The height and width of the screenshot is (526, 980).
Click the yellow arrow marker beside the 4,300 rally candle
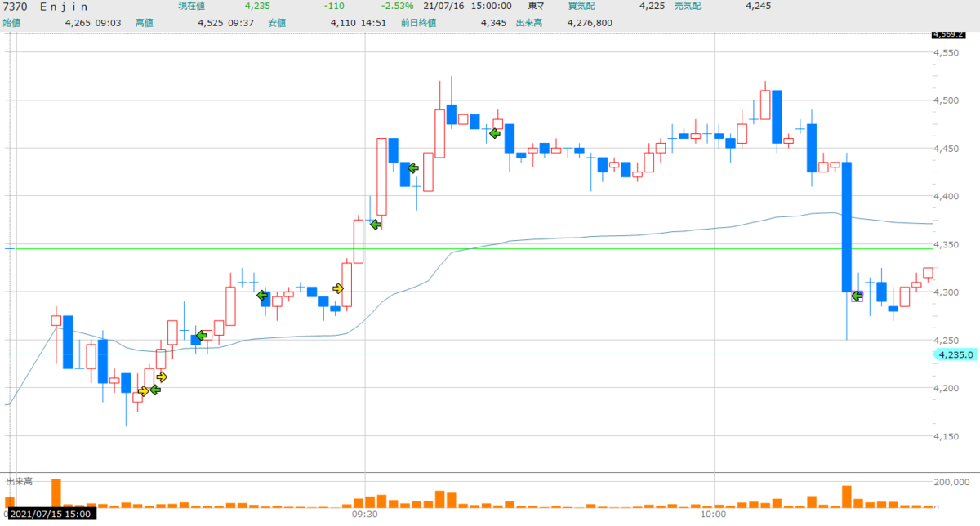point(338,288)
